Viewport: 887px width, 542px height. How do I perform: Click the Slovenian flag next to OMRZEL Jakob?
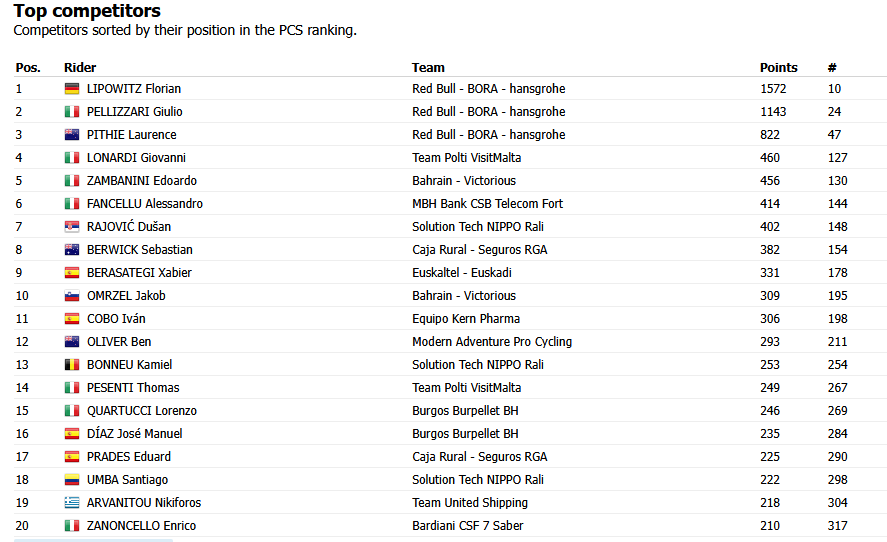pos(72,296)
